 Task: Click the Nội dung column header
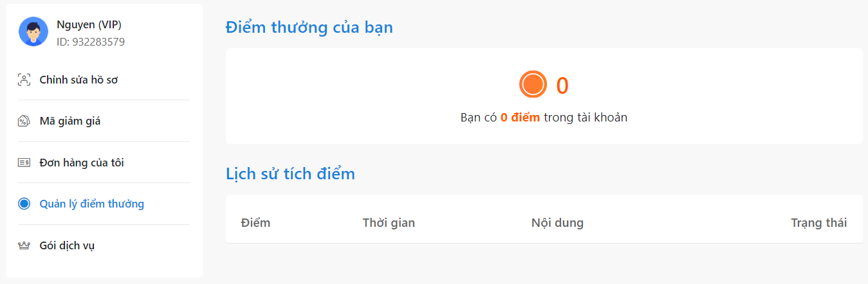point(557,223)
